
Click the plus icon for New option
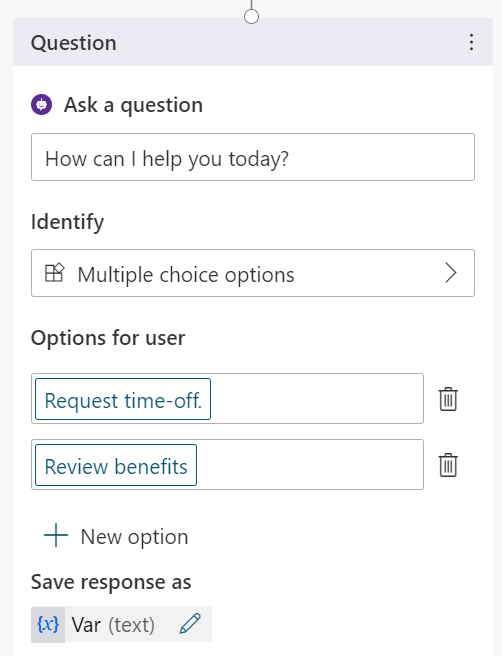pyautogui.click(x=56, y=535)
